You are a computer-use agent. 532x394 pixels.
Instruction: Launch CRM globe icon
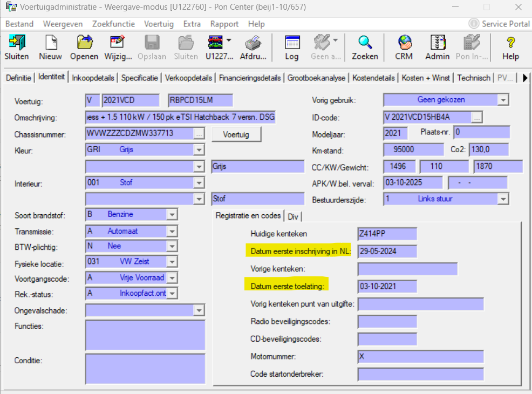(x=405, y=43)
